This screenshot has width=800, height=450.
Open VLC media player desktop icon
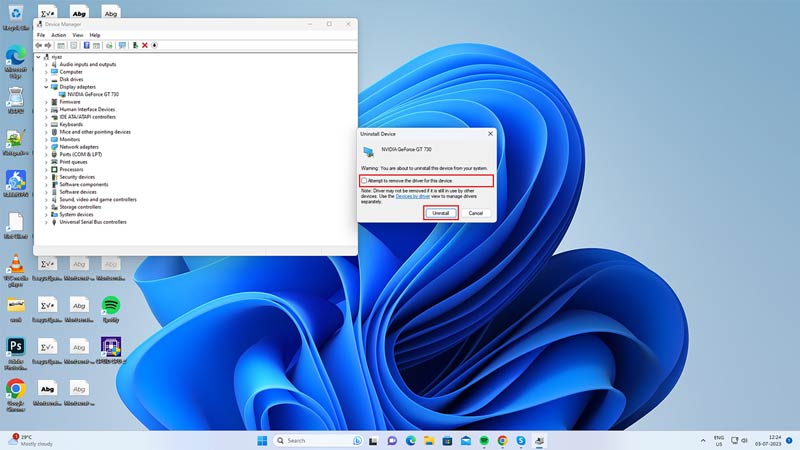tap(16, 270)
